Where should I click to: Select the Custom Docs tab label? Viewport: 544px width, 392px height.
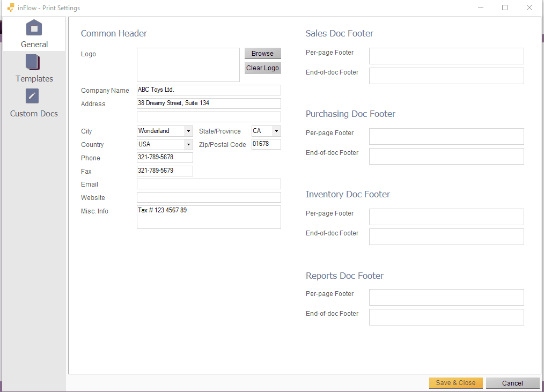point(34,114)
